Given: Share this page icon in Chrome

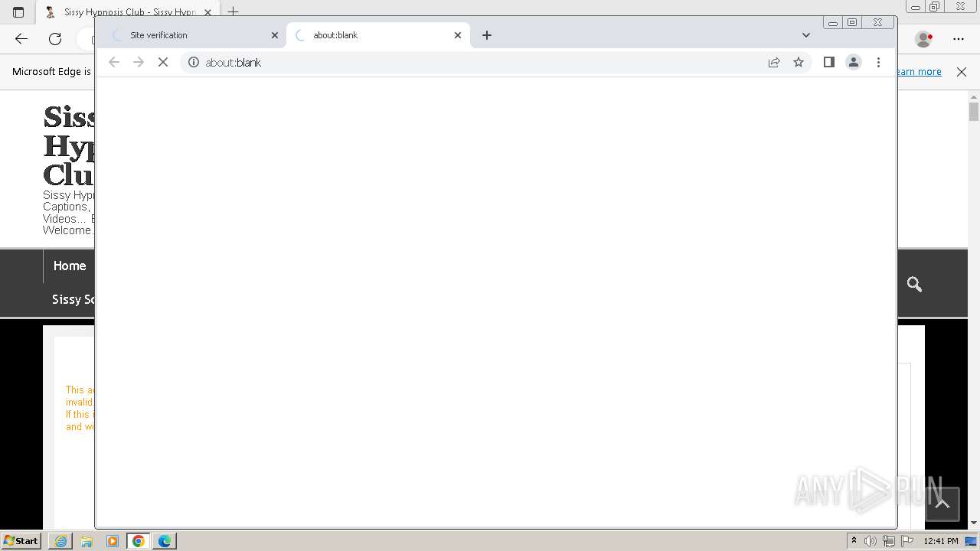Looking at the screenshot, I should point(774,63).
